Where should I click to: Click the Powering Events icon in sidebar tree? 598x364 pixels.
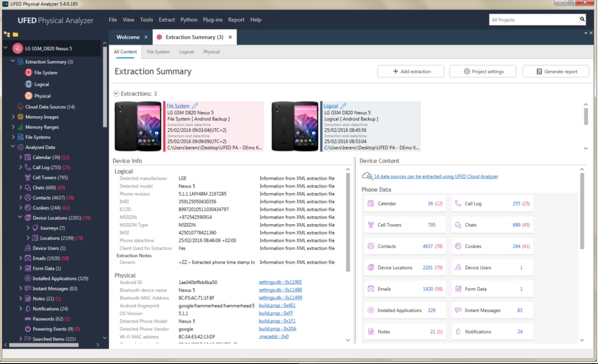coord(28,329)
